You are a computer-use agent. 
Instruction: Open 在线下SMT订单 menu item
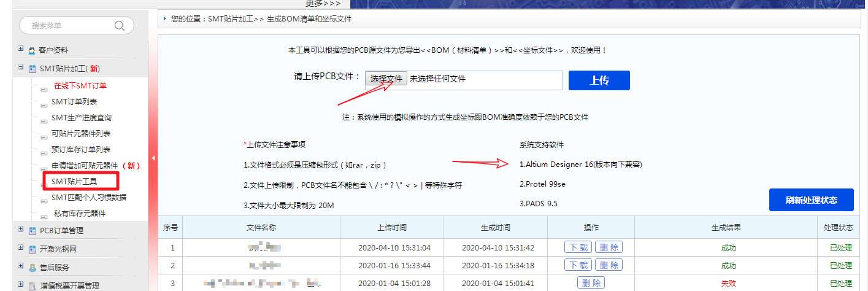click(80, 86)
